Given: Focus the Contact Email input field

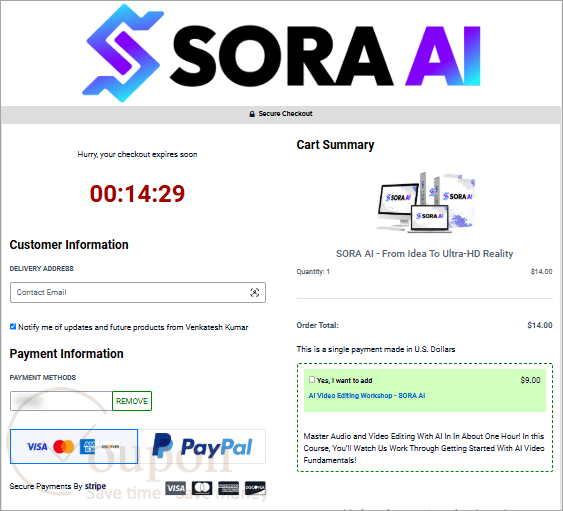Looking at the screenshot, I should tap(138, 293).
